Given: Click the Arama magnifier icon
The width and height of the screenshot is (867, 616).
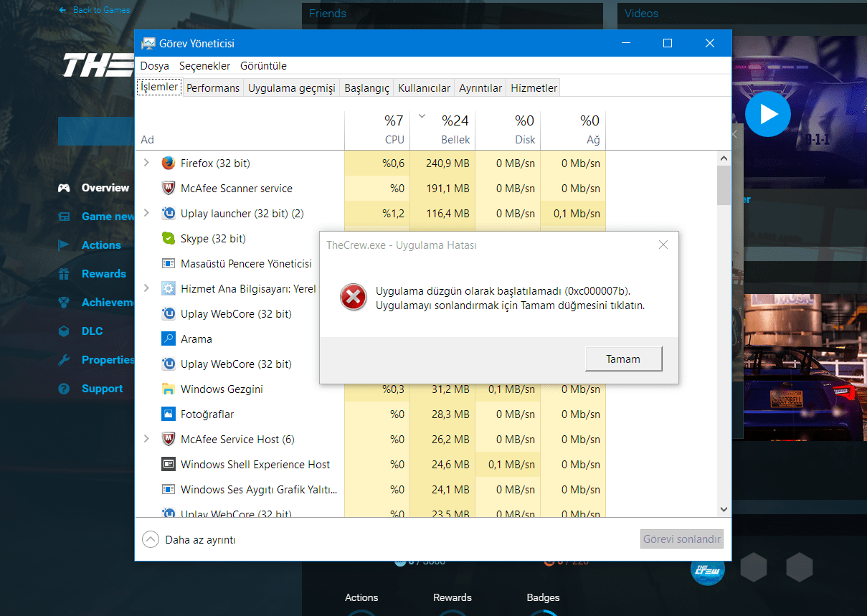Looking at the screenshot, I should click(x=169, y=338).
